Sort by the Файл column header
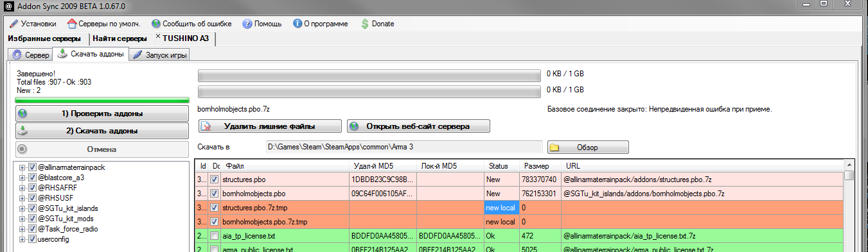Screen dimensions: 868x252 [x=285, y=166]
